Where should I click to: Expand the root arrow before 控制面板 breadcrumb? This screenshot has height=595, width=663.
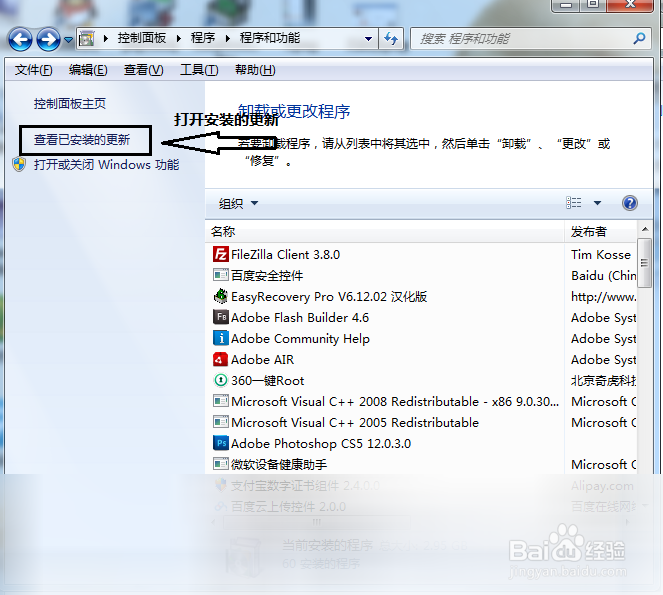pos(106,38)
